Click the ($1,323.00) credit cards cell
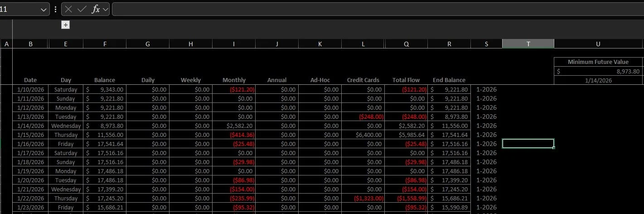The width and height of the screenshot is (644, 214). pyautogui.click(x=363, y=198)
